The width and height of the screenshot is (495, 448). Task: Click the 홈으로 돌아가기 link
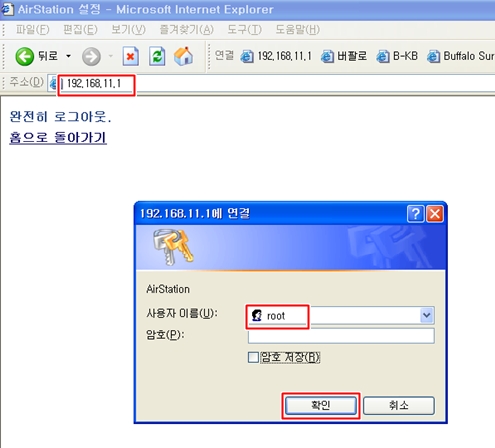[x=58, y=138]
